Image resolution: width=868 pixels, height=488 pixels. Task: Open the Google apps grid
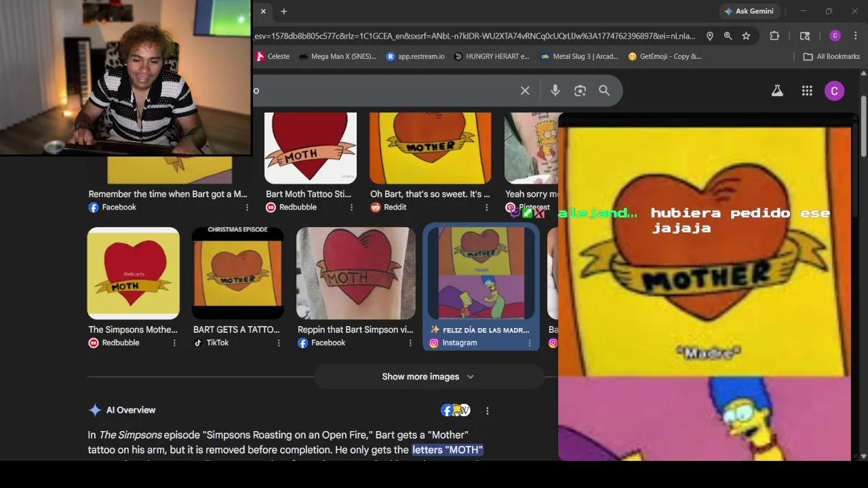pos(807,90)
